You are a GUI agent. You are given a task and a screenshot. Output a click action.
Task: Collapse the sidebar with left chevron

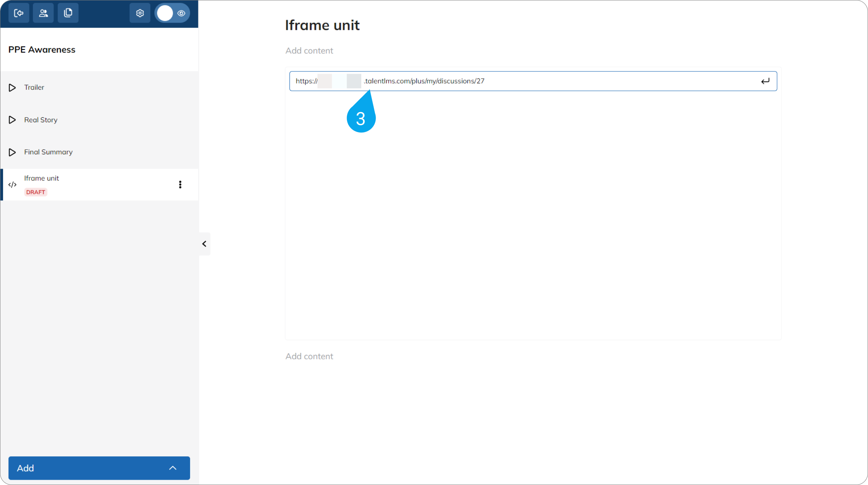click(x=204, y=244)
